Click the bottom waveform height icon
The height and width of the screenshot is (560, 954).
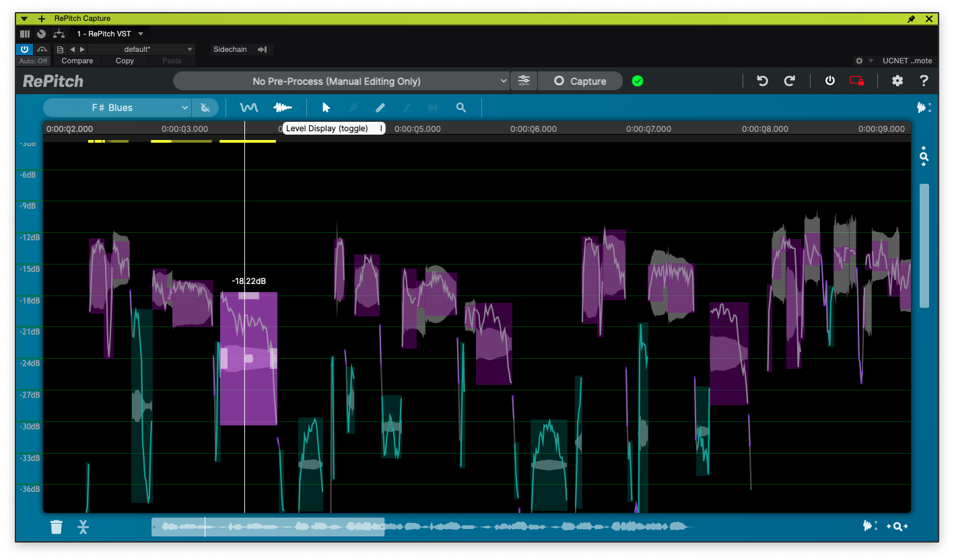point(870,526)
